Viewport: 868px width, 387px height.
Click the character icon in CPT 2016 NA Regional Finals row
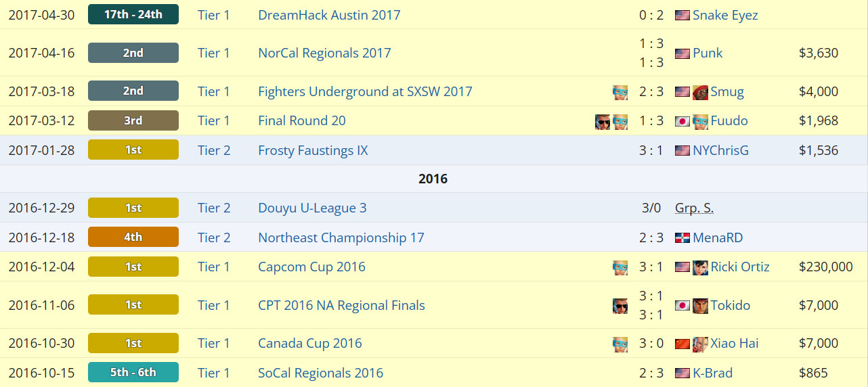(x=620, y=306)
